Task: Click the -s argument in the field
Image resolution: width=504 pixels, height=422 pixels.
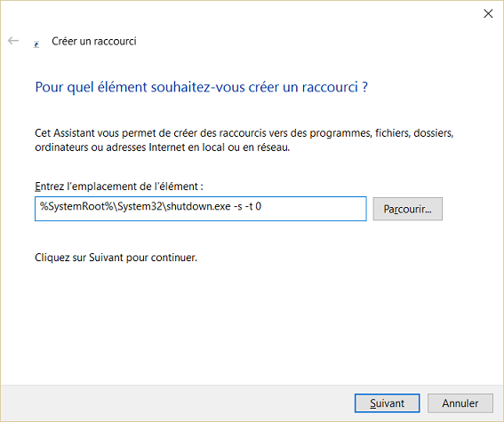Action: click(238, 206)
